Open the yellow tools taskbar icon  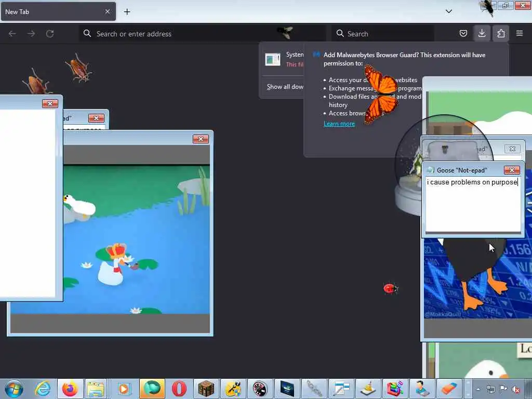(x=233, y=389)
